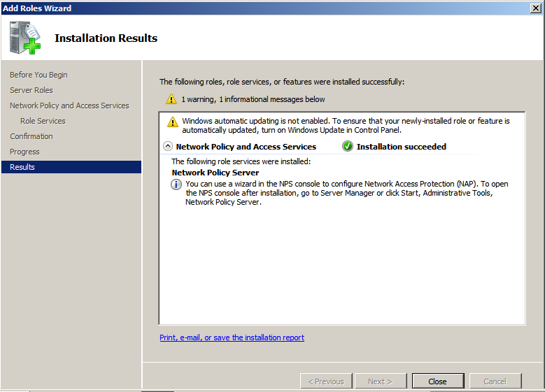Click the Add Roles server icon in header
Screen dimensions: 545x392
pyautogui.click(x=25, y=38)
